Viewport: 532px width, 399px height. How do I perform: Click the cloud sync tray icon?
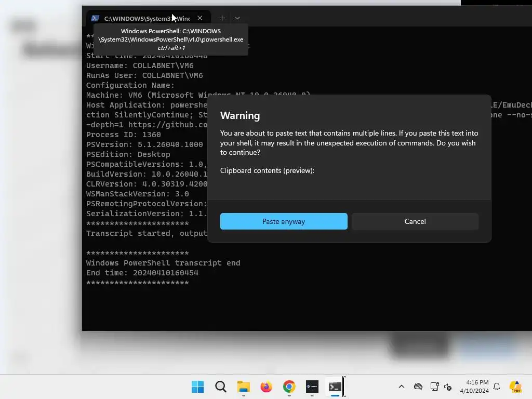click(x=418, y=387)
